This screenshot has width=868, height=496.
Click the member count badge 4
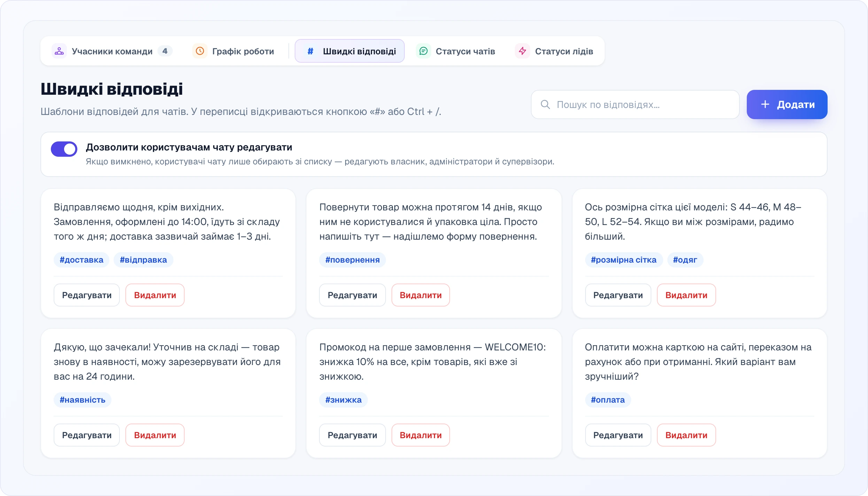[x=165, y=51]
